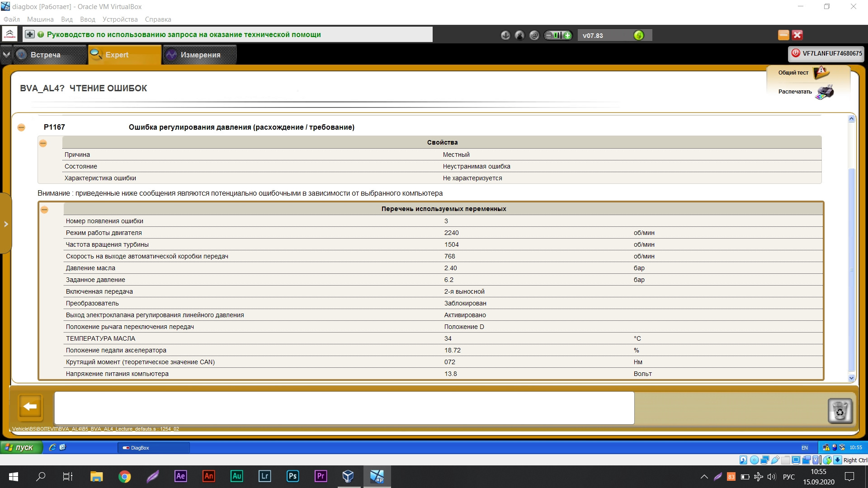Click the EN language indicator in XP taskbar
The image size is (868, 488).
click(805, 448)
